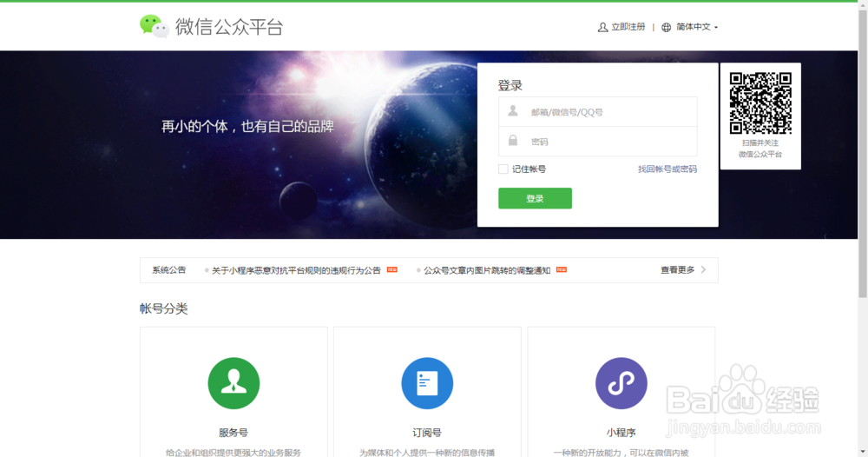Click the person icon beside 立即注册

(603, 27)
